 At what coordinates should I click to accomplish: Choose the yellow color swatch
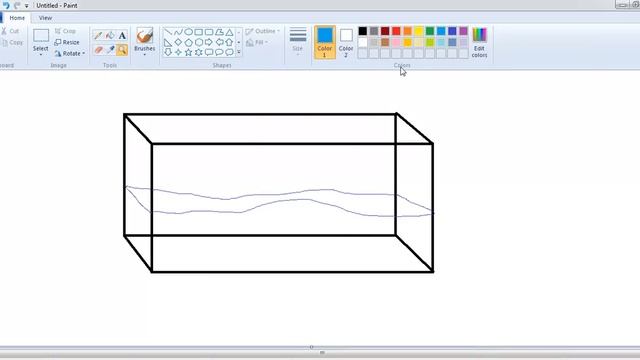tap(419, 31)
